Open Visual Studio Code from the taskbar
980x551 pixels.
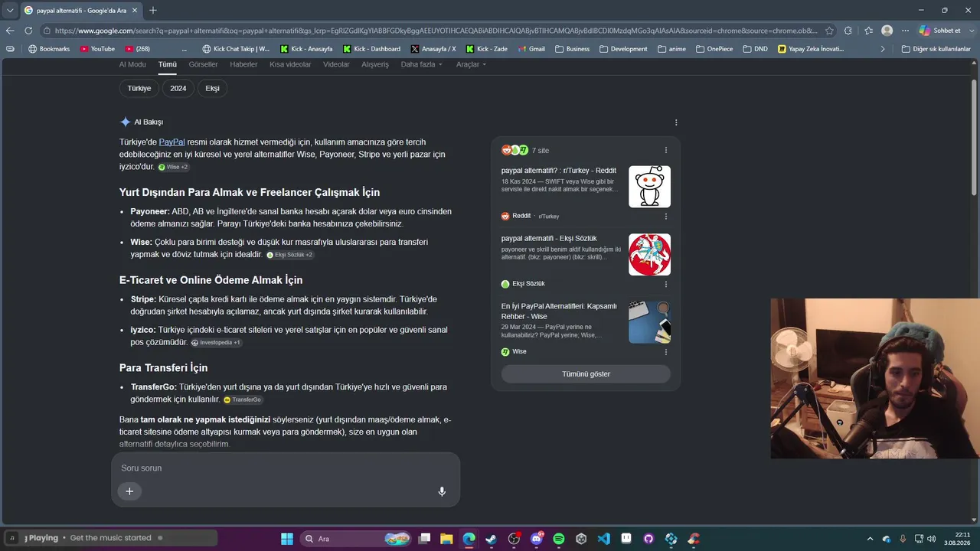tap(603, 539)
